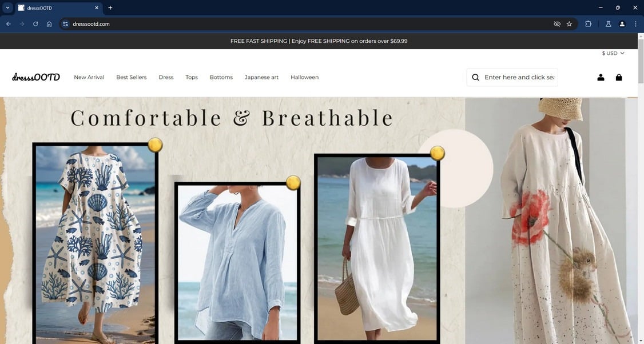Image resolution: width=644 pixels, height=344 pixels.
Task: Bookmark this page with the star icon
Action: pos(569,24)
